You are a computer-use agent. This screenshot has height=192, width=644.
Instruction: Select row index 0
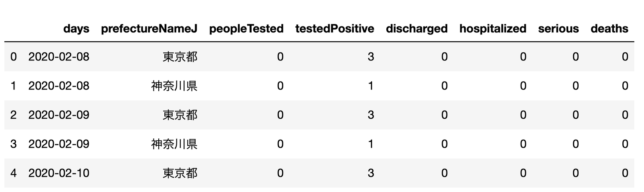click(x=14, y=57)
